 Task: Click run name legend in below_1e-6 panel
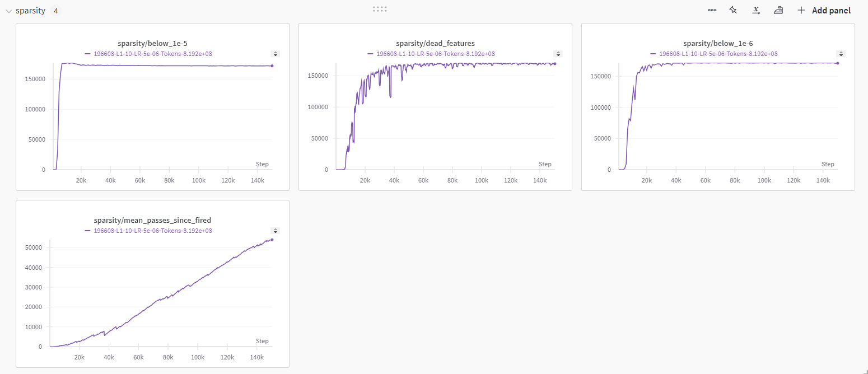(717, 54)
